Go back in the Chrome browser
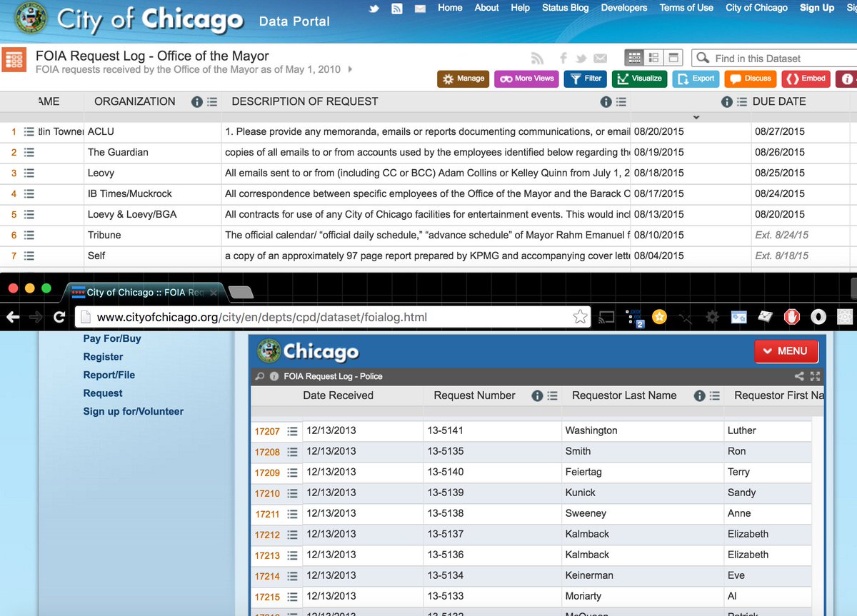857x616 pixels. click(x=12, y=317)
